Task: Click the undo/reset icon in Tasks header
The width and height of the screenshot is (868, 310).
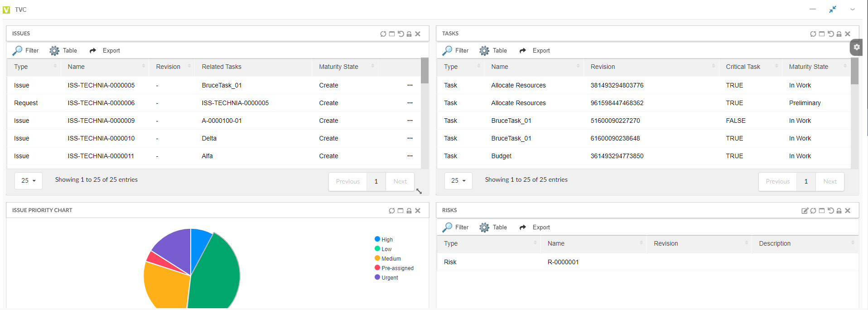Action: tap(830, 34)
